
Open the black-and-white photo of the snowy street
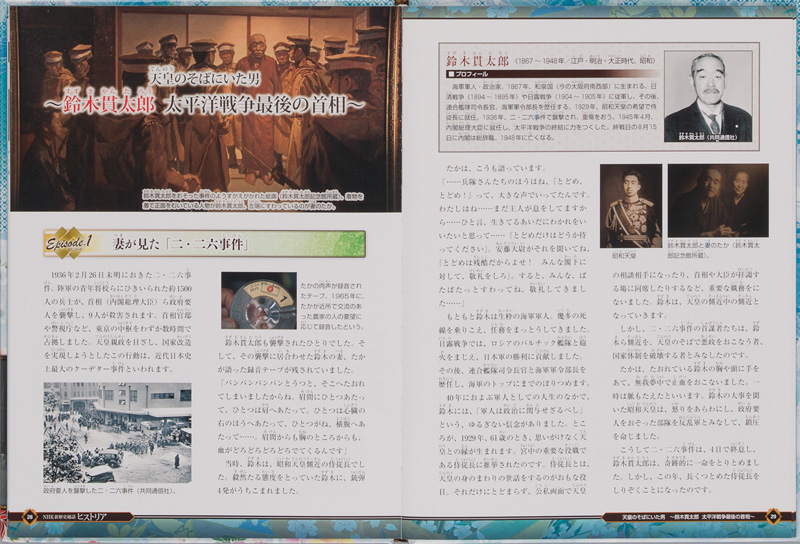tap(117, 433)
